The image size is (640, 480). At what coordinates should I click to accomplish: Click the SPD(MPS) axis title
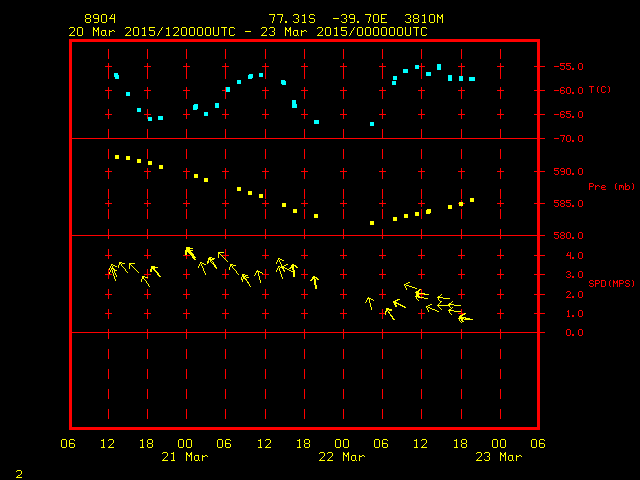[611, 283]
